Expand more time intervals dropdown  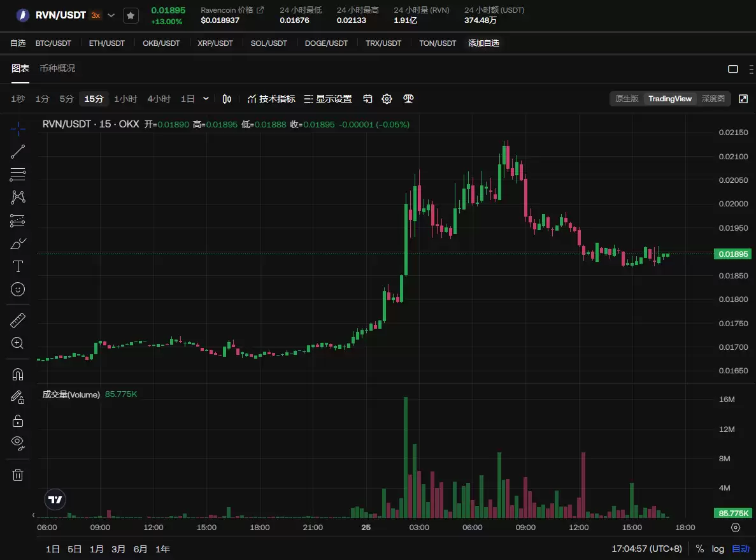click(206, 99)
